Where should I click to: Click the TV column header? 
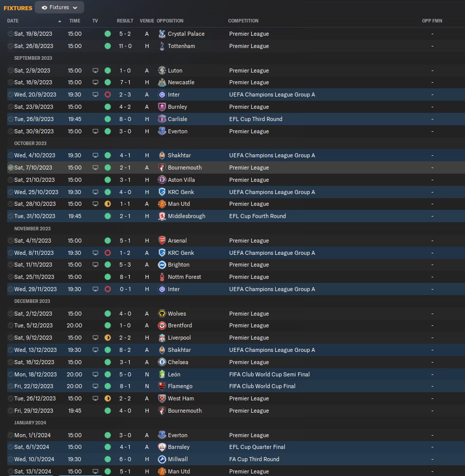coord(95,20)
